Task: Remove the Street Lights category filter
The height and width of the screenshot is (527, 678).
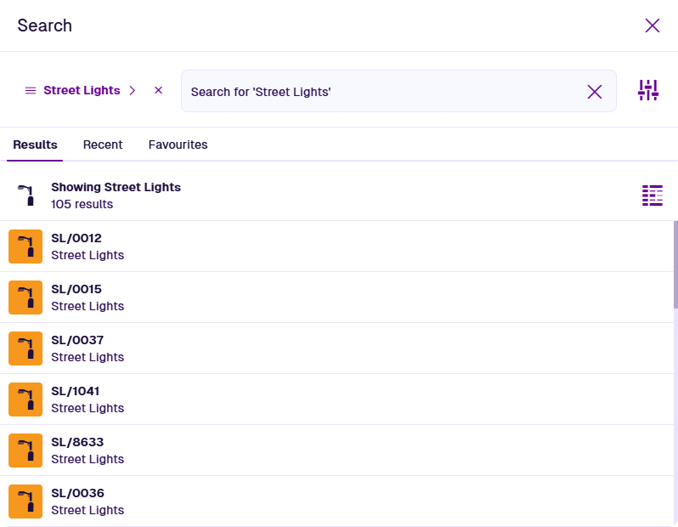Action: 158,90
